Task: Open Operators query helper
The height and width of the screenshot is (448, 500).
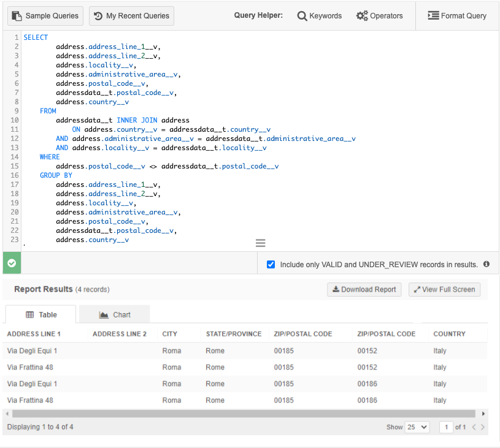Action: coord(380,16)
